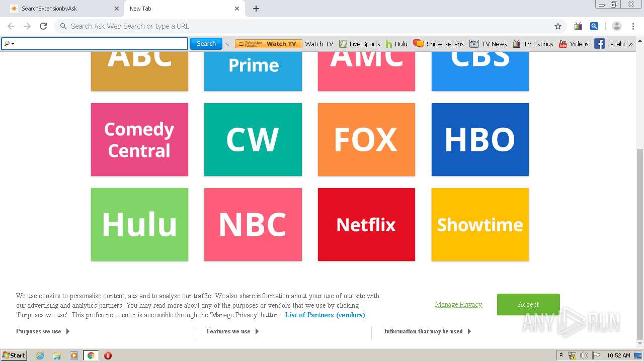Expand Features we use section

pyautogui.click(x=232, y=331)
